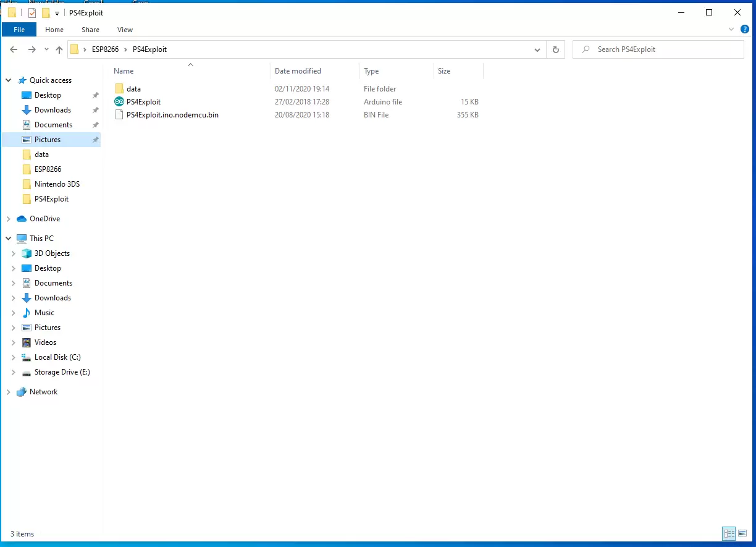Viewport: 756px width, 547px height.
Task: Open OneDrive in navigation pane
Action: 44,219
